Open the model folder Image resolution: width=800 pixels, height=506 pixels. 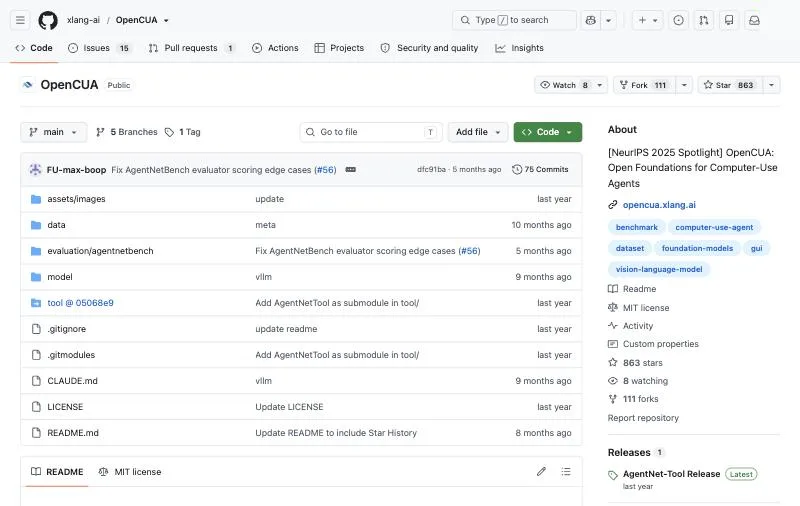tap(60, 277)
